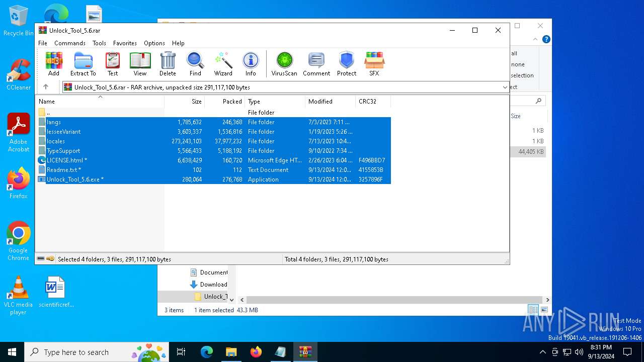Run VirusScan on the archive

tap(284, 64)
